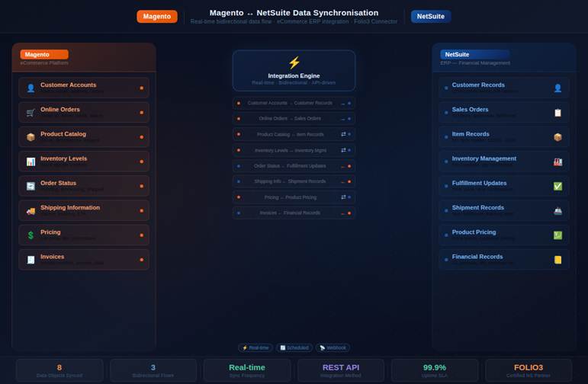The width and height of the screenshot is (588, 384).
Task: Click the NetSuite label in right panel
Action: (x=474, y=54)
